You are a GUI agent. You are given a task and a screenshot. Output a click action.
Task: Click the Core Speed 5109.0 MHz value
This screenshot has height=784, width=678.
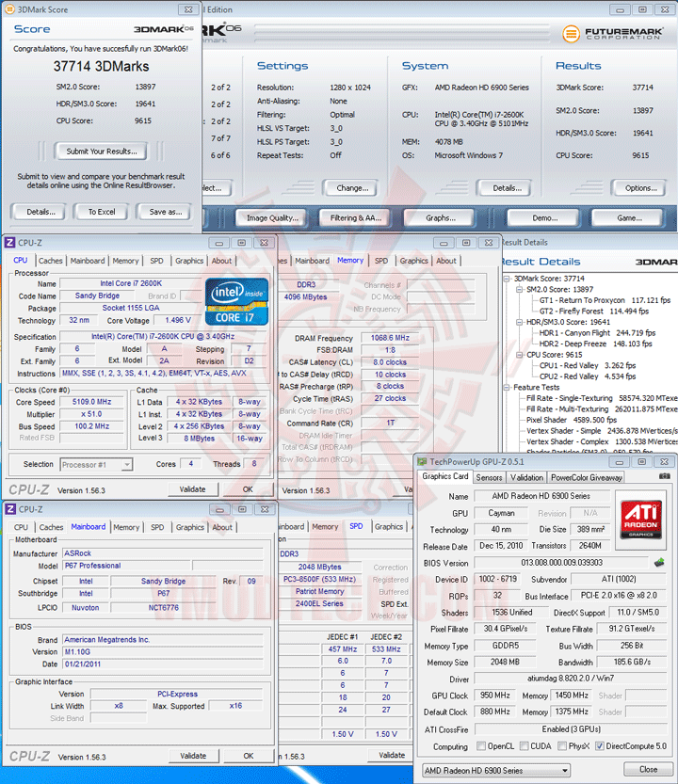(92, 402)
